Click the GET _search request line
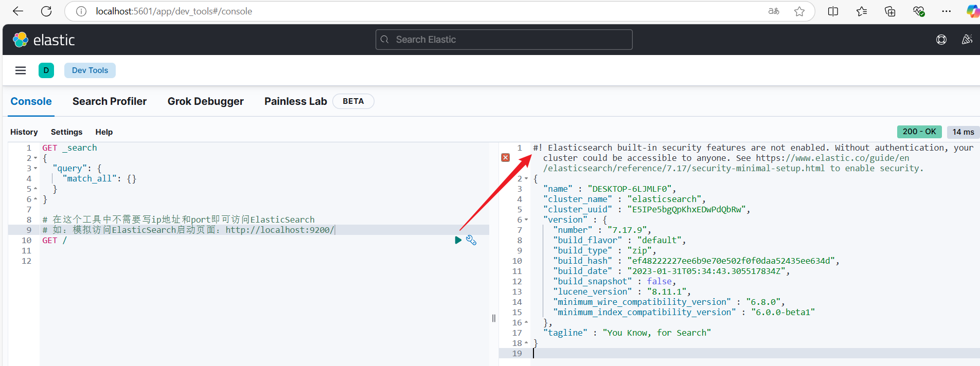This screenshot has width=980, height=366. pyautogui.click(x=69, y=148)
